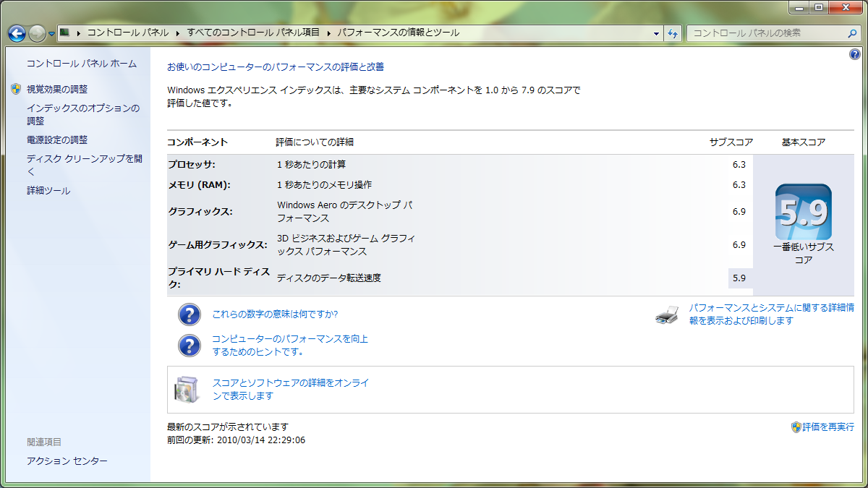This screenshot has width=868, height=488.
Task: Select すべてのコントロール パネル項目 breadcrumb
Action: pos(253,33)
